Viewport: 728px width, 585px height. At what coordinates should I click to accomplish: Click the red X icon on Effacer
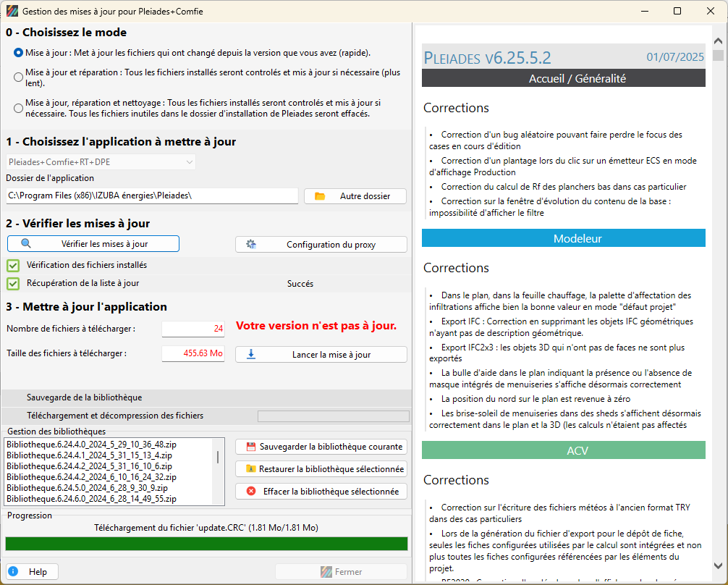(251, 491)
